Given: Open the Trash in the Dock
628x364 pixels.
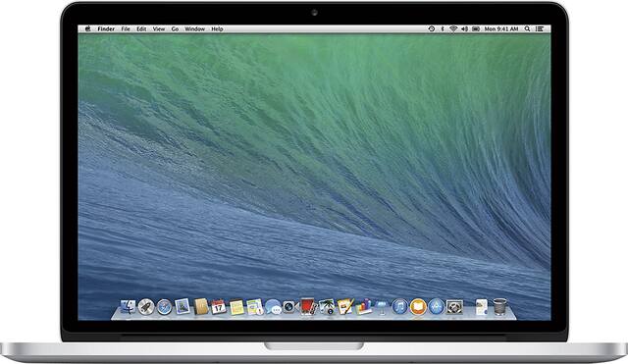Looking at the screenshot, I should (x=499, y=307).
